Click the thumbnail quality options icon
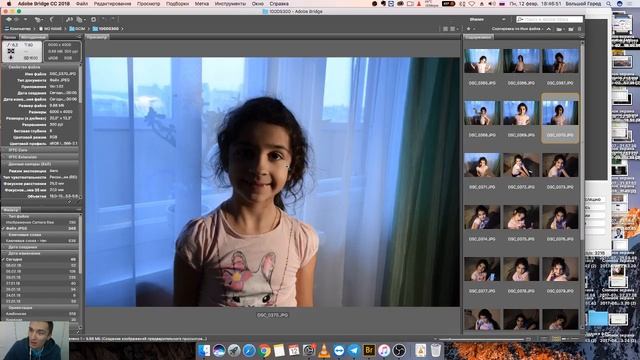This screenshot has height=360, width=640. click(x=452, y=29)
